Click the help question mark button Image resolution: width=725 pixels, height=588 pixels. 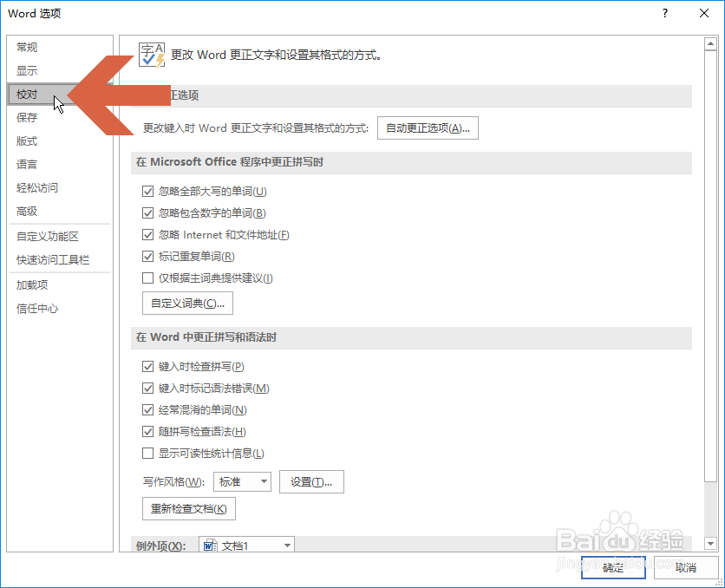coord(665,13)
